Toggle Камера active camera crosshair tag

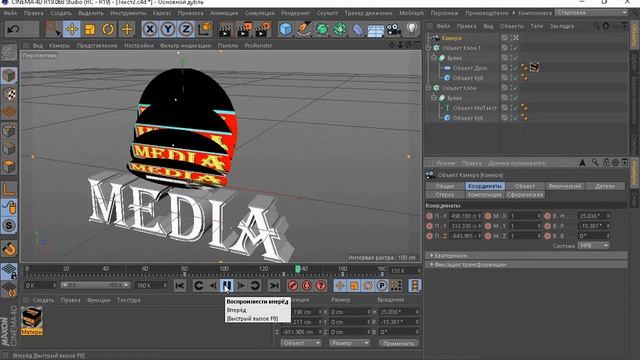[x=516, y=38]
